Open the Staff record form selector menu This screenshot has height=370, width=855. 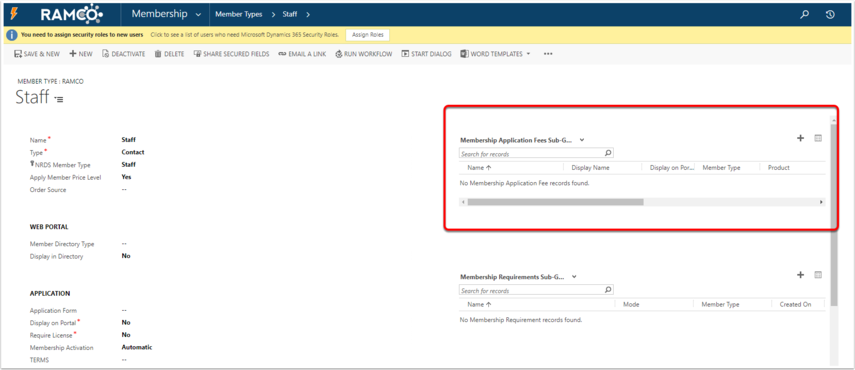[59, 100]
